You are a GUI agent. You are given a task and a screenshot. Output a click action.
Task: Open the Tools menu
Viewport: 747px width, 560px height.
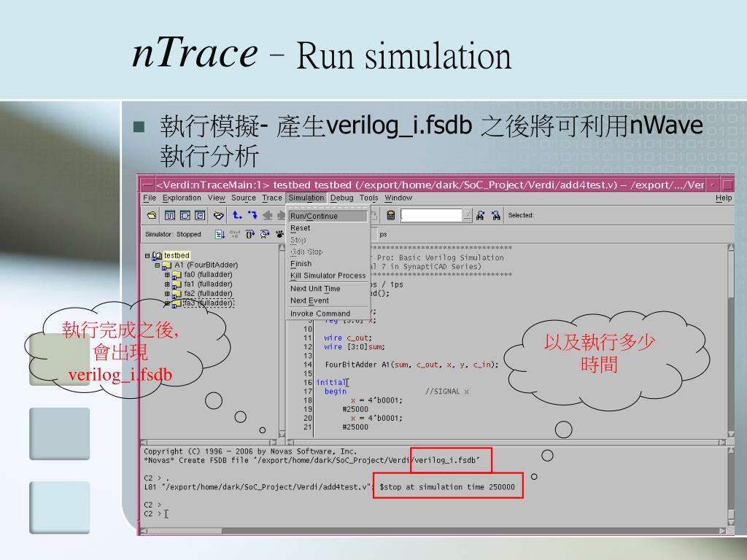(x=368, y=198)
